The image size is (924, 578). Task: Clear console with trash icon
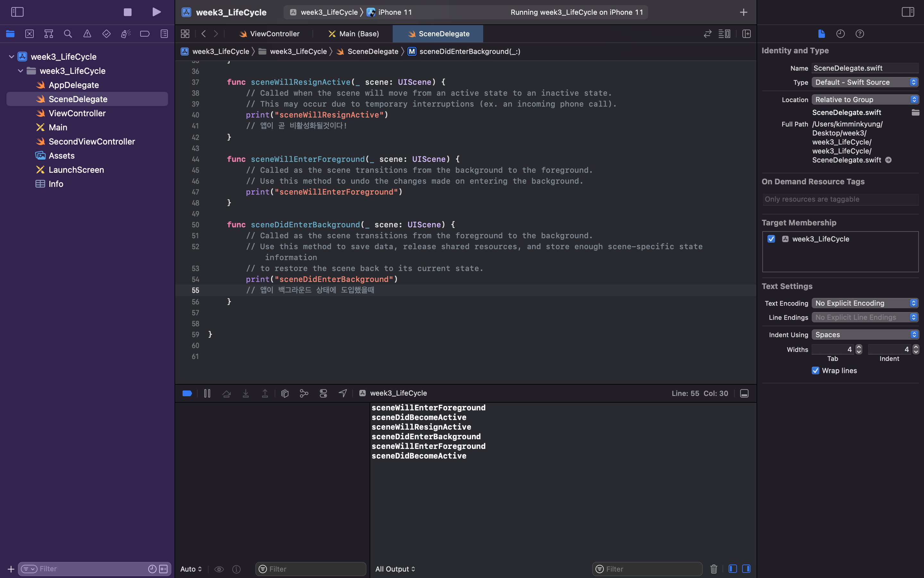(x=714, y=569)
